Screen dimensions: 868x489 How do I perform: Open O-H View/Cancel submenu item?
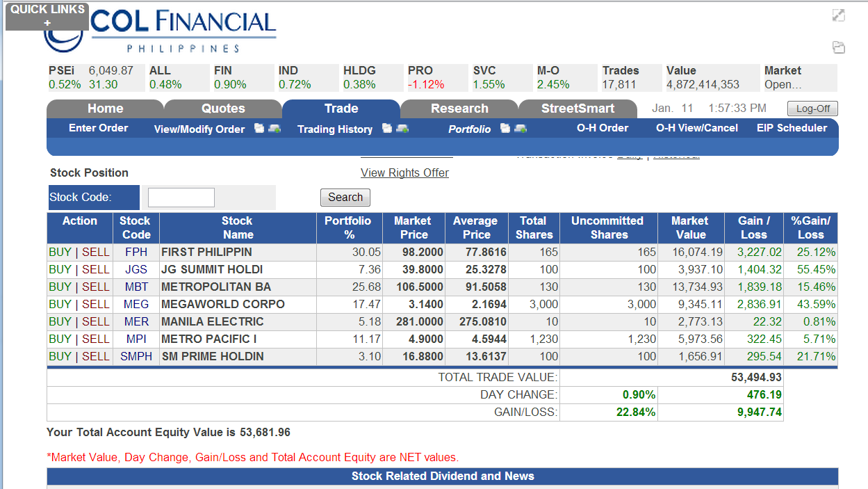click(697, 128)
